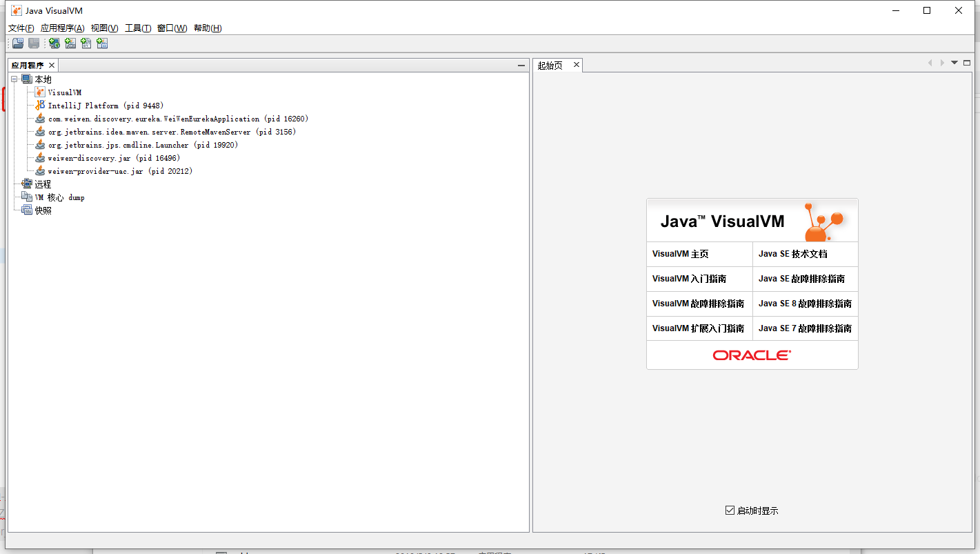980x554 pixels.
Task: Close the 起始页 tab
Action: coord(577,65)
